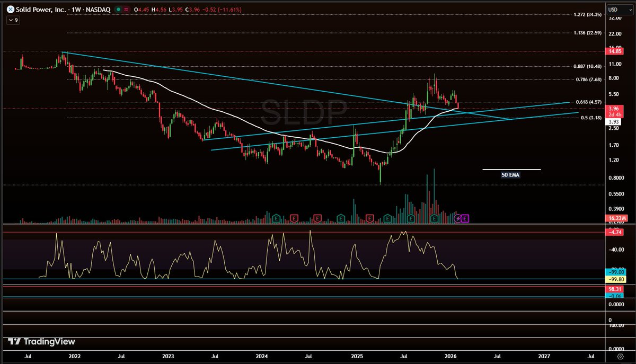Click the purple E earnings badge beside the lightning icon
636x364 pixels.
pos(464,217)
